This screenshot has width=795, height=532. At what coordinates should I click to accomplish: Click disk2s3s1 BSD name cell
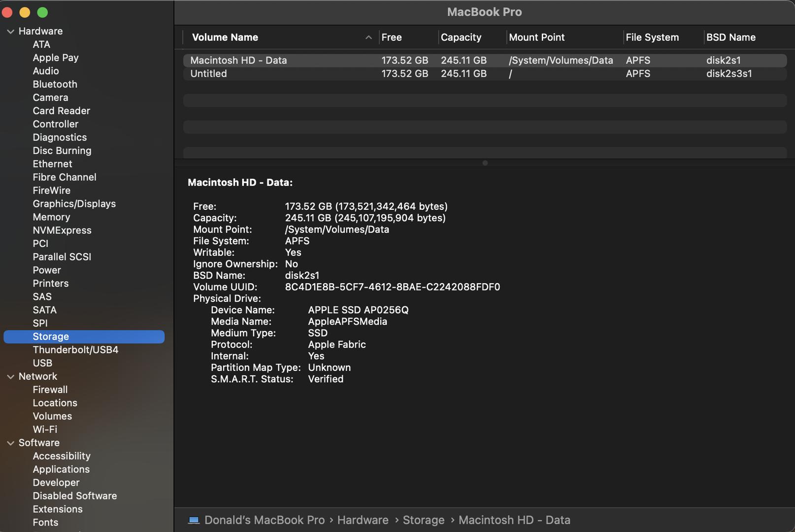click(729, 74)
